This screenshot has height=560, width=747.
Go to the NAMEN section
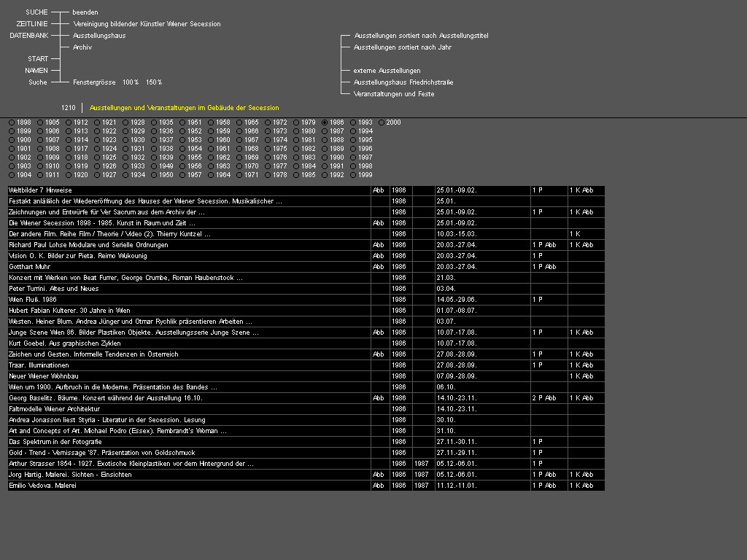(x=36, y=71)
